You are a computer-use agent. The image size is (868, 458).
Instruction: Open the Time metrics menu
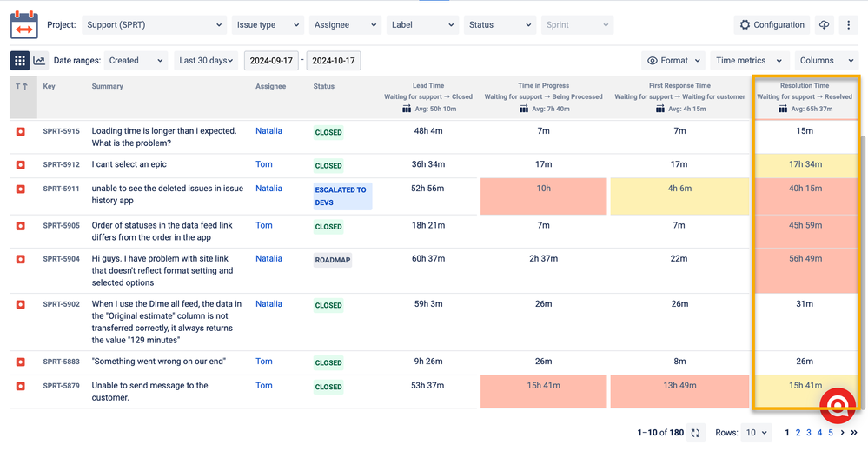tap(748, 61)
